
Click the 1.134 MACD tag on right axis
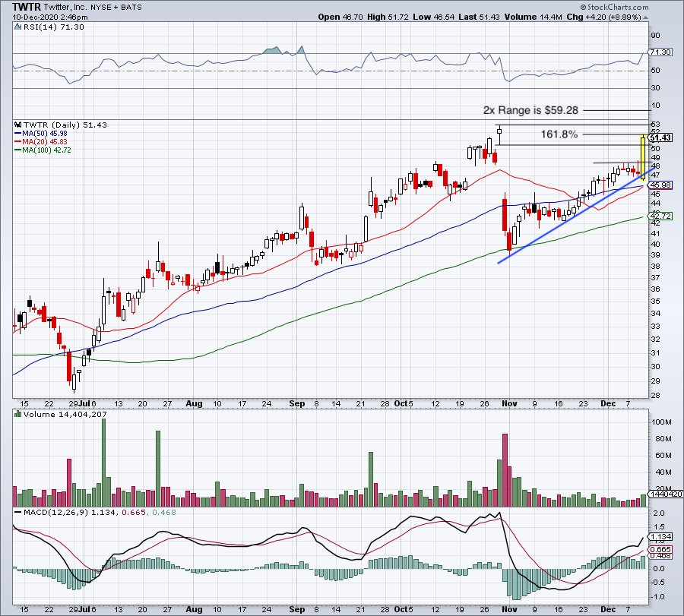[x=660, y=537]
